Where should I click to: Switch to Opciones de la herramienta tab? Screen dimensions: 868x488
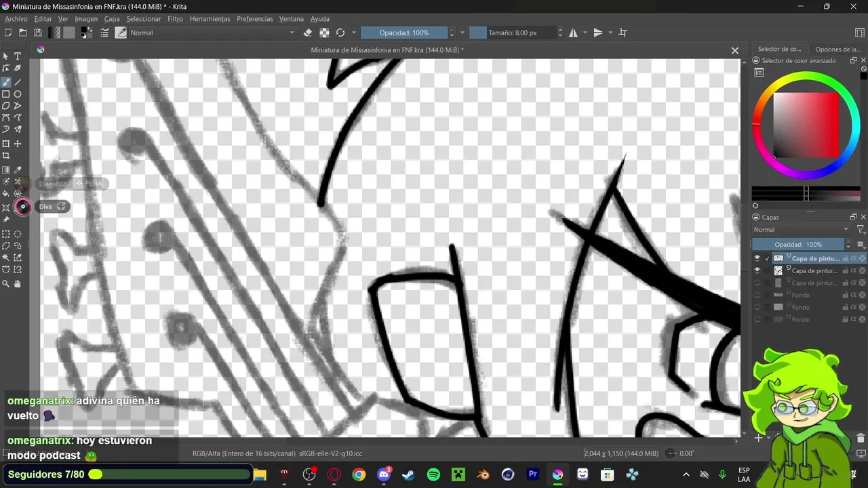click(x=837, y=49)
